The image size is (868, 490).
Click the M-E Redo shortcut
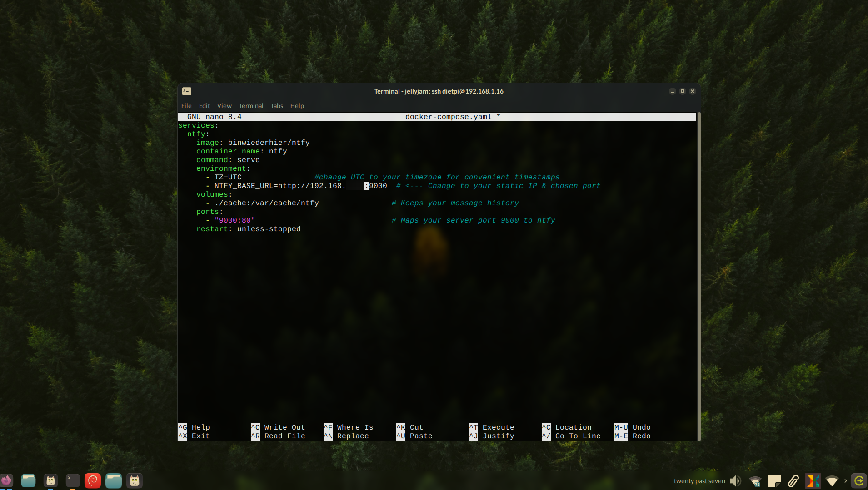click(x=633, y=436)
